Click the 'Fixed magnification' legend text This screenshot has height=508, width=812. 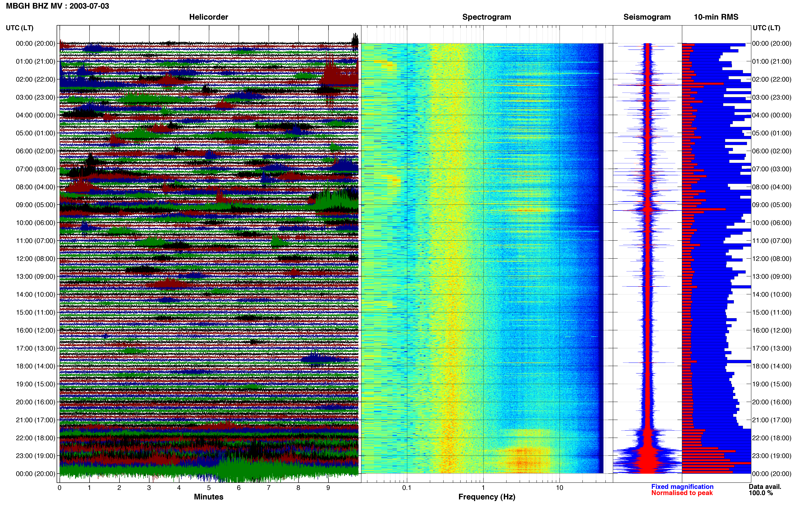[x=682, y=486]
